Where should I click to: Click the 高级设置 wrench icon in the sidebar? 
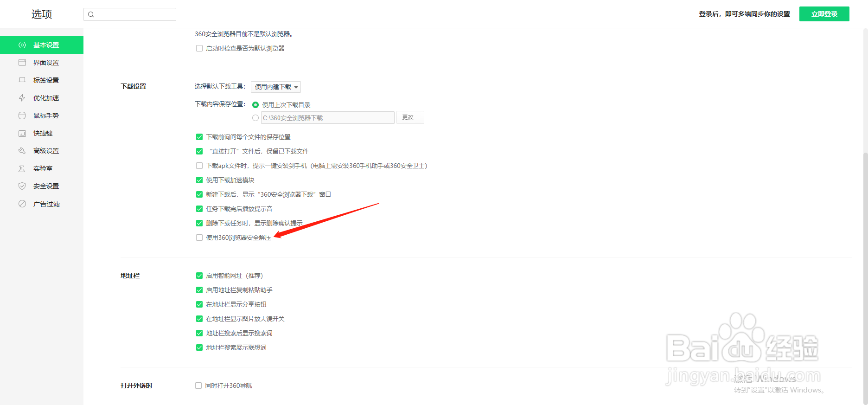point(22,151)
